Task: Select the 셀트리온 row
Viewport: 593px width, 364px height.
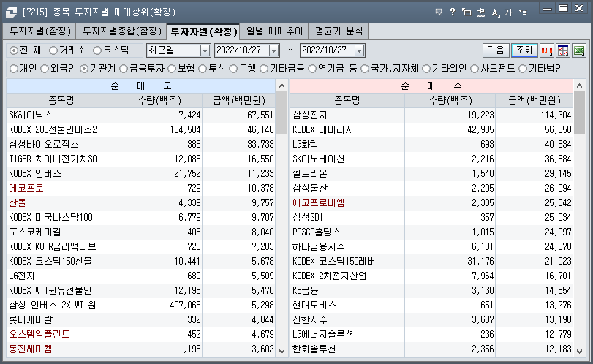Action: 431,173
